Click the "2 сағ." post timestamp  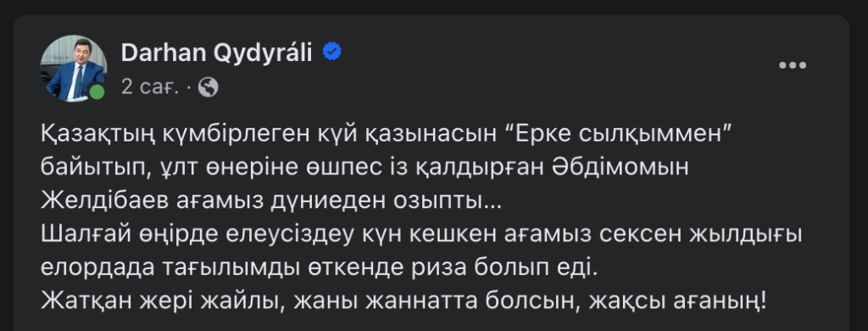150,86
